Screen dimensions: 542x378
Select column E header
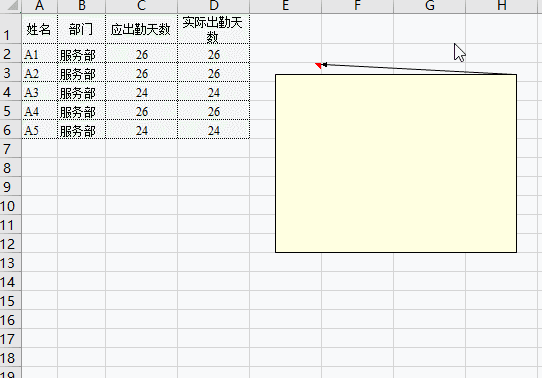tap(286, 6)
